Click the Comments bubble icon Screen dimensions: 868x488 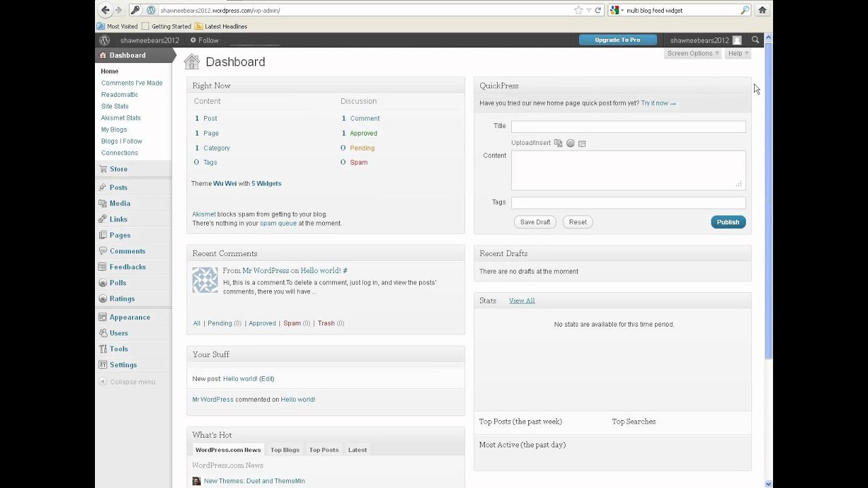click(102, 251)
